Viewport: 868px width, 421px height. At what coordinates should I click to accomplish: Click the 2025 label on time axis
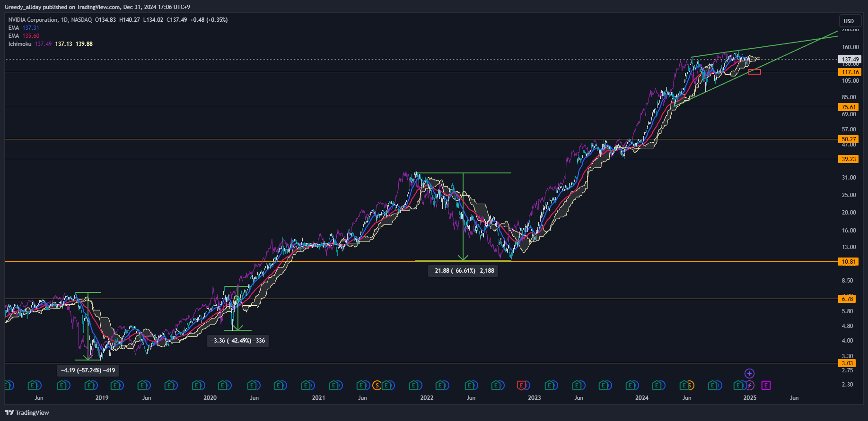tap(750, 398)
